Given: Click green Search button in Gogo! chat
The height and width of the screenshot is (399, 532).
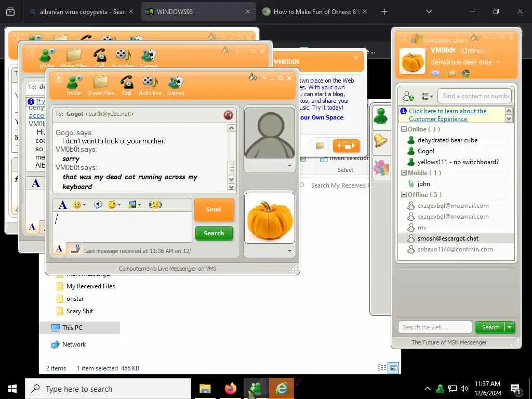Looking at the screenshot, I should [x=214, y=233].
